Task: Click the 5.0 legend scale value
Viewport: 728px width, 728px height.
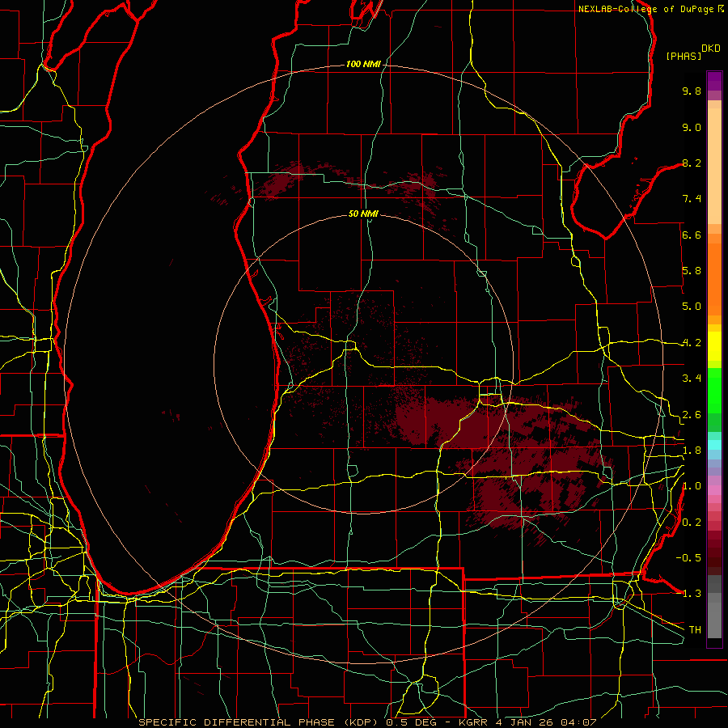Action: tap(692, 307)
